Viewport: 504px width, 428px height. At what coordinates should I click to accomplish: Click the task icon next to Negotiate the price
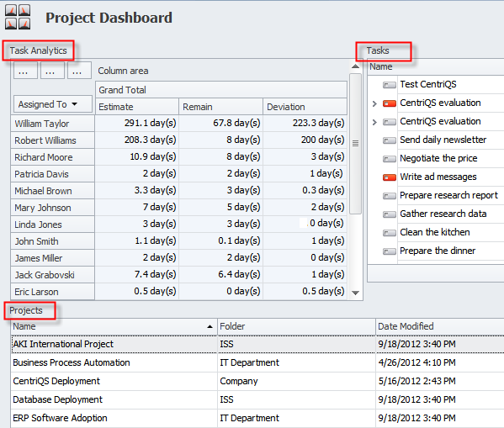click(x=390, y=159)
